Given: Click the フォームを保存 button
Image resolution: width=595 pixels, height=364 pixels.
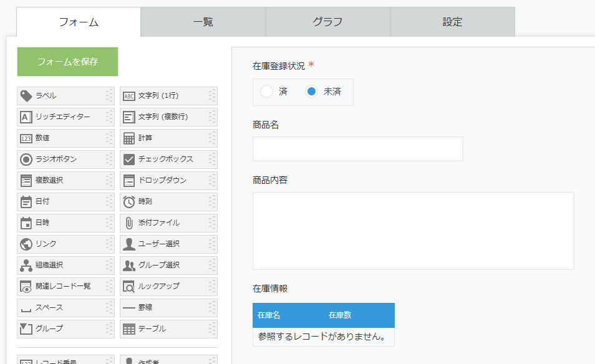Looking at the screenshot, I should coord(67,62).
